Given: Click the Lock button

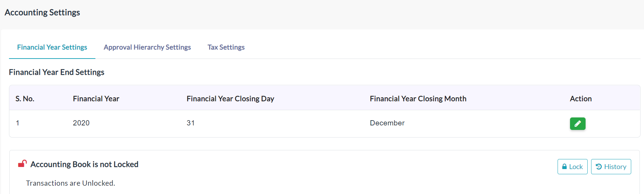Looking at the screenshot, I should pyautogui.click(x=572, y=167).
